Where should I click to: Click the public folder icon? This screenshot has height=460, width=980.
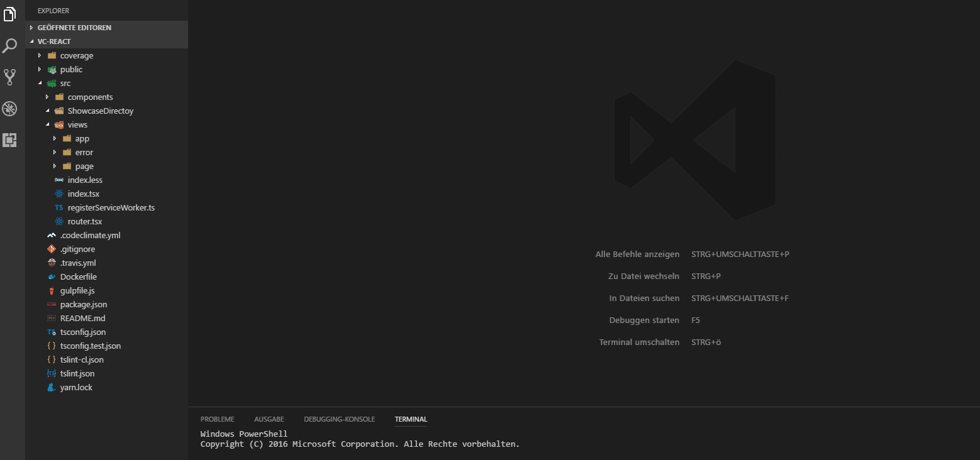click(52, 69)
